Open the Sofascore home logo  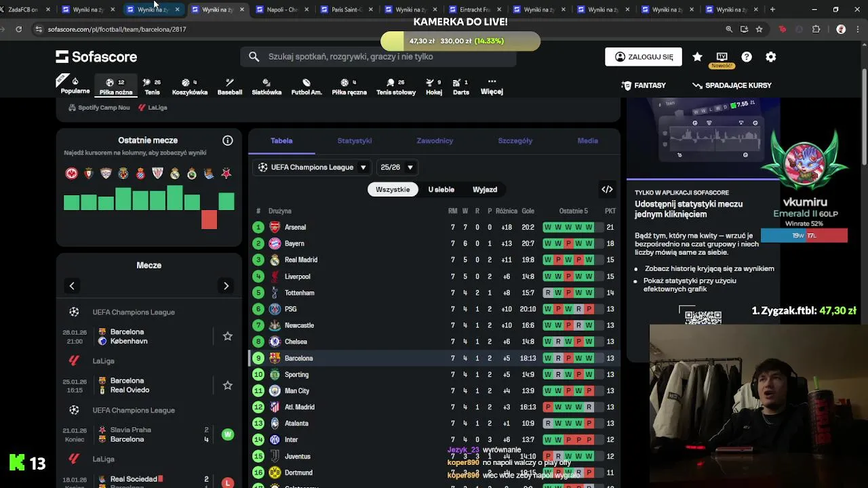[96, 57]
